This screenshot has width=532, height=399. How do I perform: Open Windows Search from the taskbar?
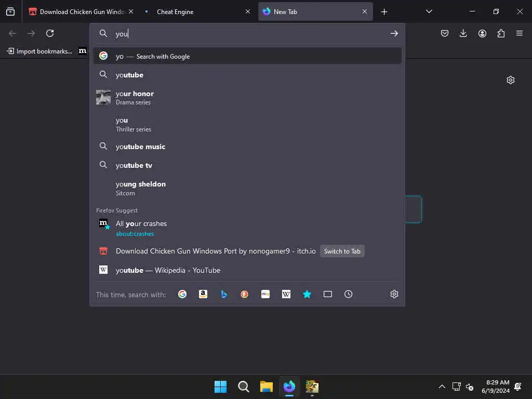243,387
